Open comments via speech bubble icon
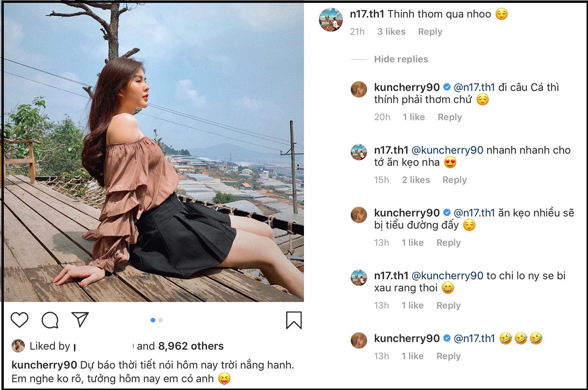Viewport: 588px width, 390px height. (50, 320)
